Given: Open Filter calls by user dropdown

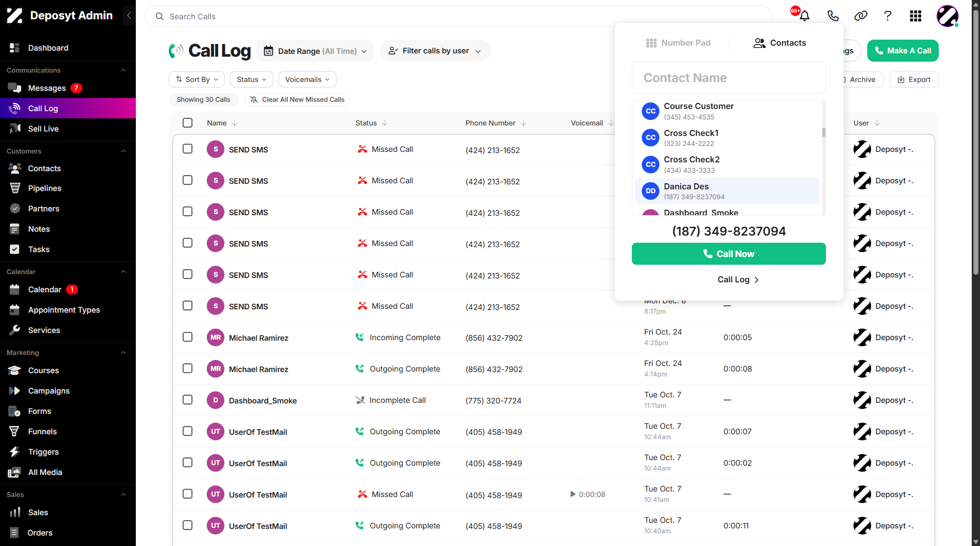Looking at the screenshot, I should [435, 51].
